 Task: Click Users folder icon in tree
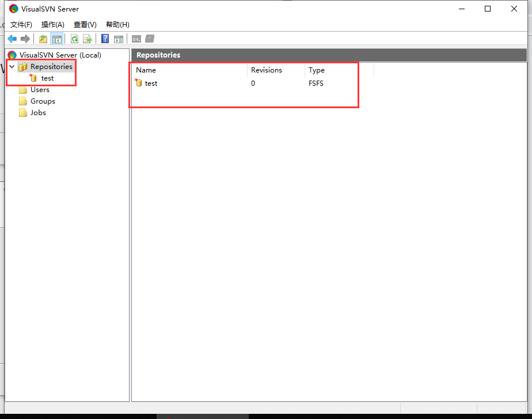pos(23,90)
